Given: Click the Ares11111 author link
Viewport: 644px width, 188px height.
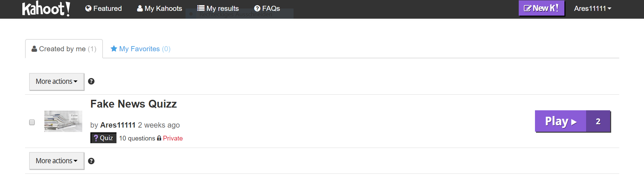Looking at the screenshot, I should [x=118, y=125].
